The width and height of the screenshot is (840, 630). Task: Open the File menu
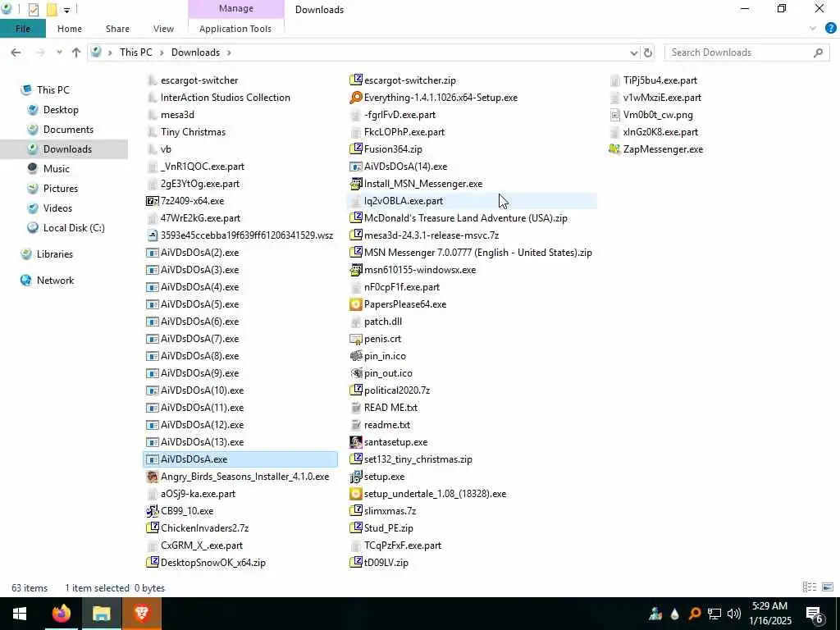23,29
